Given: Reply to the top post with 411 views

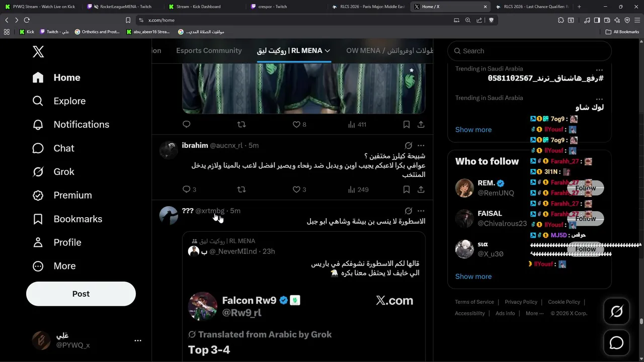Looking at the screenshot, I should pyautogui.click(x=187, y=124).
